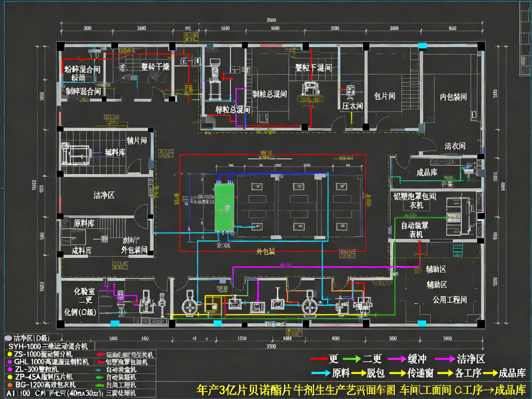
Task: Click the magenta dot beside GHL 1000
Action: click(10, 362)
